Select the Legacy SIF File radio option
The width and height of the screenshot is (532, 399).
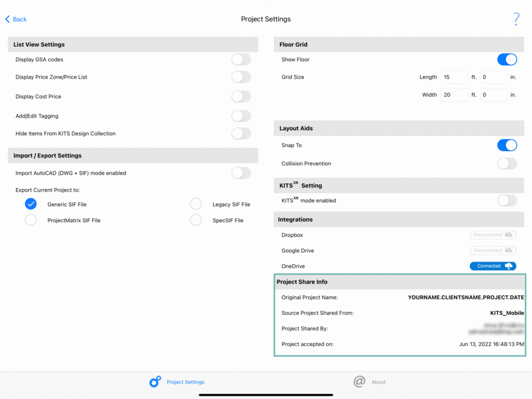[196, 204]
